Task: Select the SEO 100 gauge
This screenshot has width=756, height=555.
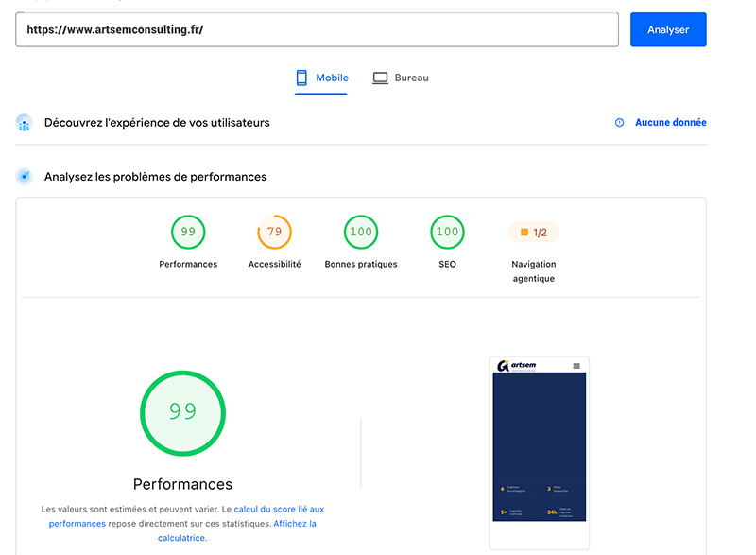Action: [447, 232]
